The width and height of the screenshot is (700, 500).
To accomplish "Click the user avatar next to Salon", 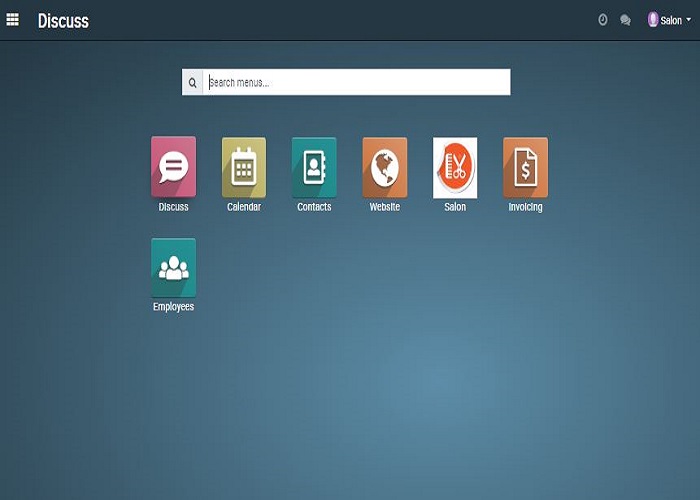I will 653,20.
